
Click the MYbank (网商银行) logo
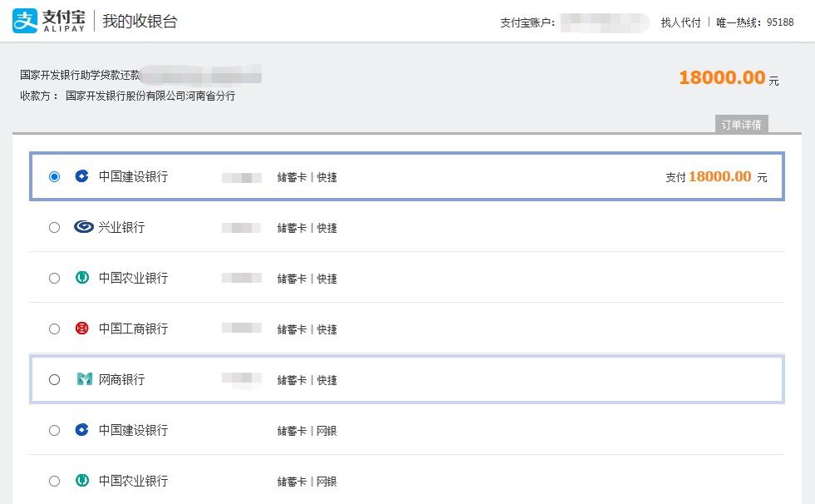[84, 378]
